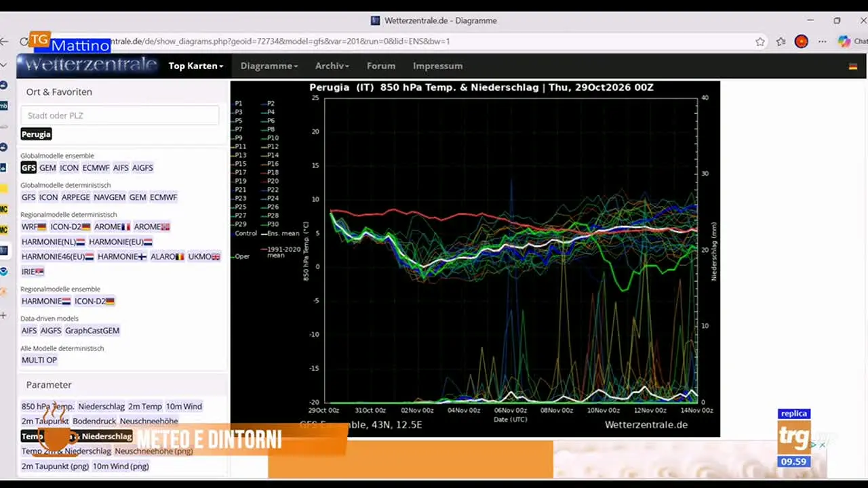Screen dimensions: 868x488
Task: Expand the Archiv dropdown menu
Action: click(x=332, y=66)
